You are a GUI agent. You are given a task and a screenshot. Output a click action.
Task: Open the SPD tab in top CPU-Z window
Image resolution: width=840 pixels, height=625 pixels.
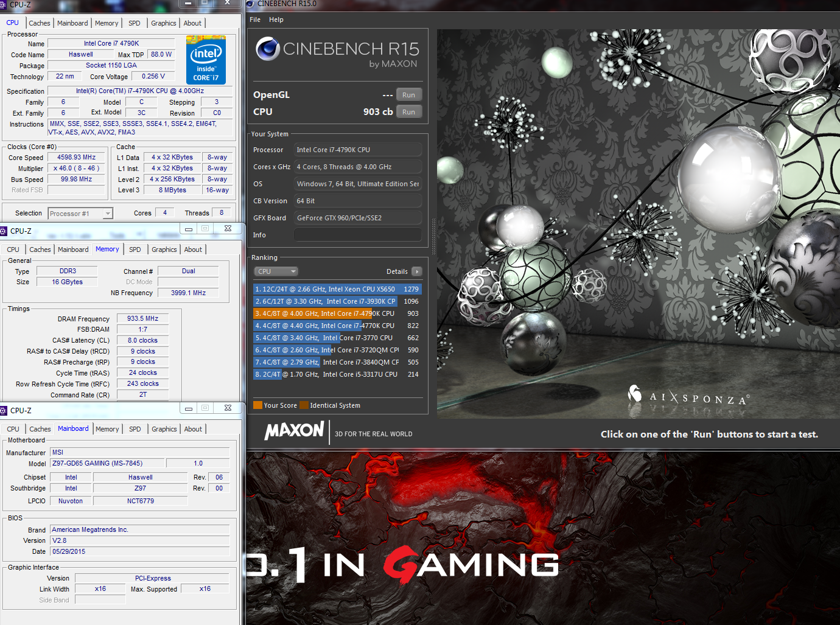tap(135, 23)
